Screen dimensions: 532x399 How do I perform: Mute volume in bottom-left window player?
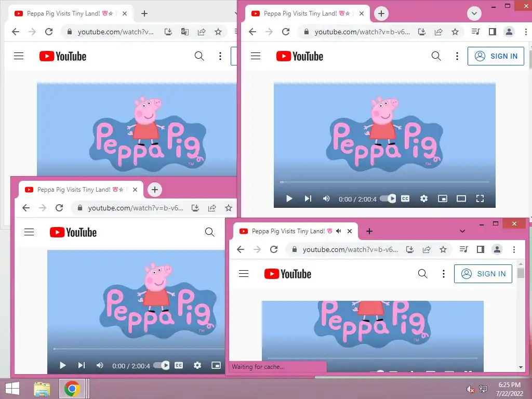pos(100,365)
